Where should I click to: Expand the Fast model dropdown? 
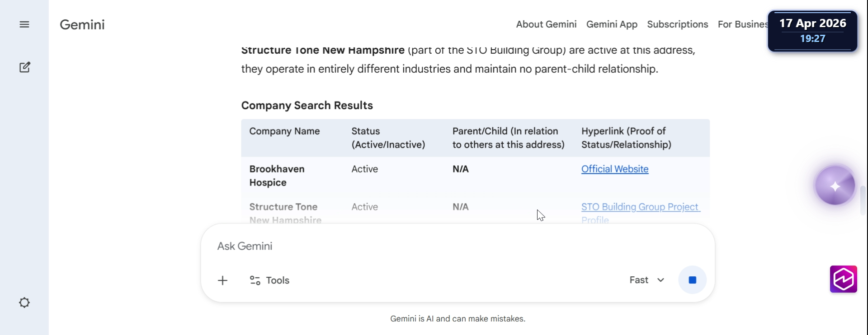pyautogui.click(x=647, y=280)
